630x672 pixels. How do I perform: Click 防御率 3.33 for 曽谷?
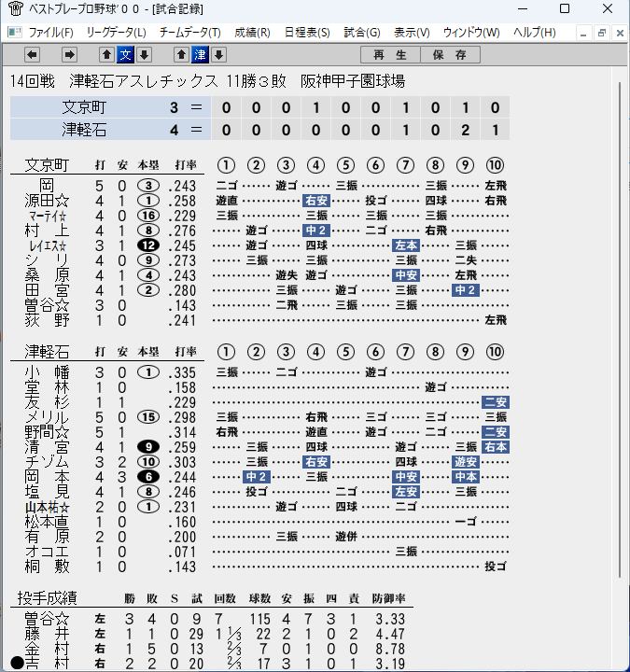390,619
